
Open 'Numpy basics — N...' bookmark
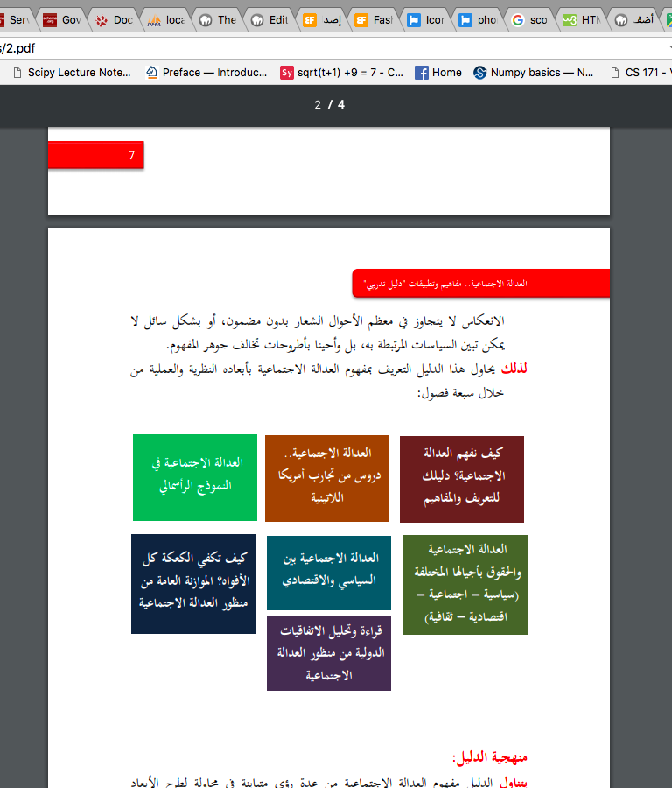(x=534, y=73)
